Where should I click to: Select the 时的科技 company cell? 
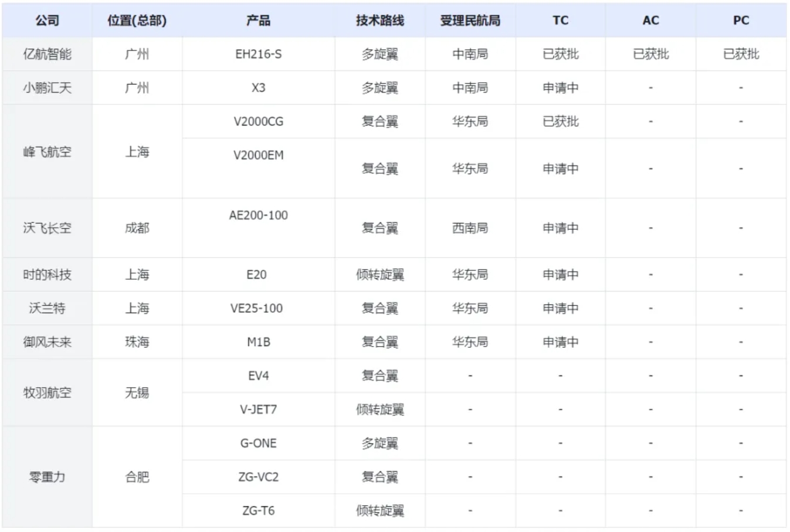(47, 275)
